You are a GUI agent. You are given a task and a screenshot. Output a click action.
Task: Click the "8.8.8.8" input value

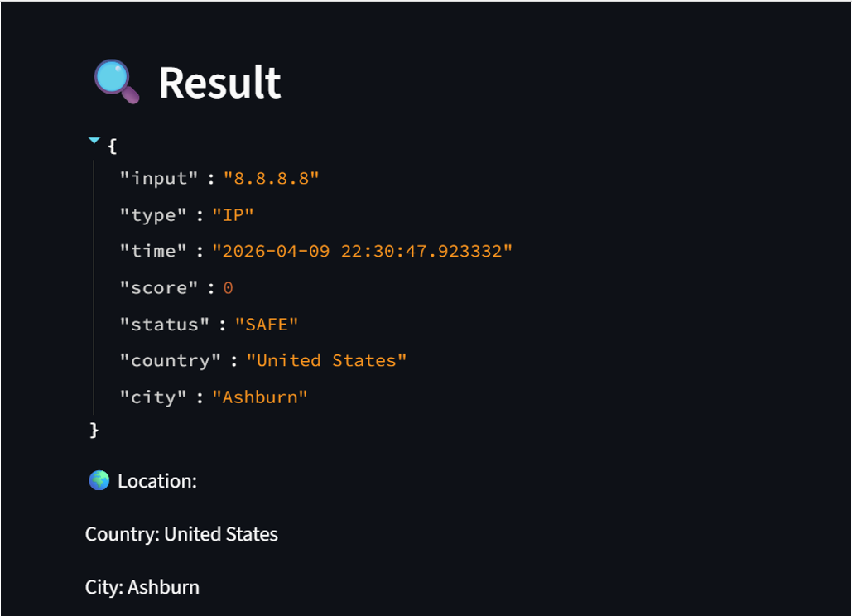tap(271, 178)
